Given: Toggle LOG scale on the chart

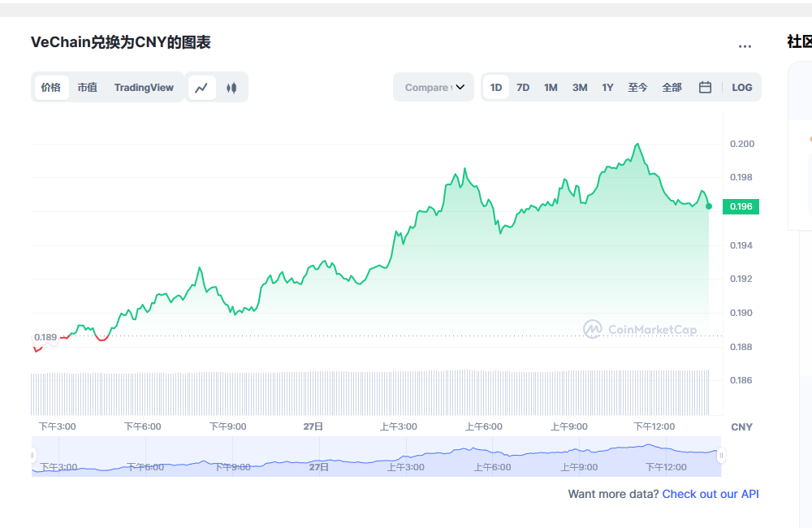Looking at the screenshot, I should (741, 88).
